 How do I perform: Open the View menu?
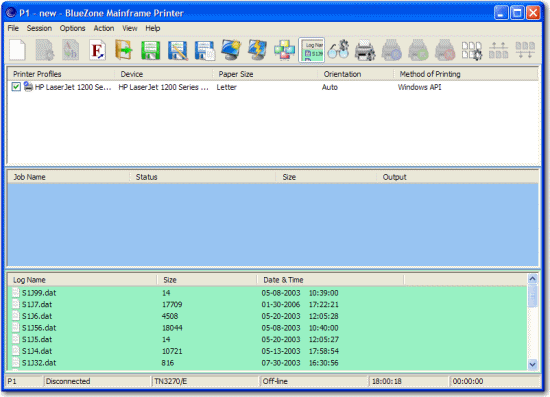129,28
